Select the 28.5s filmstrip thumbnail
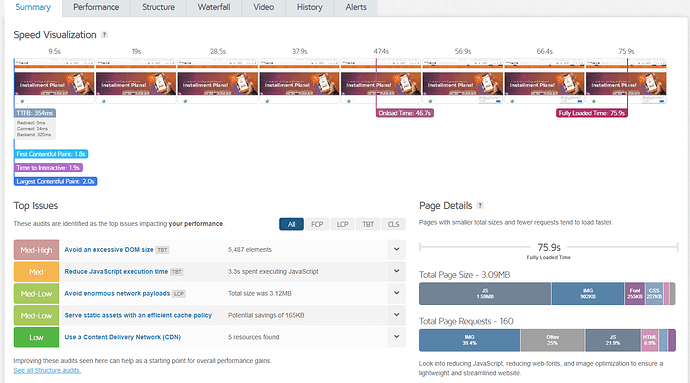690x383 pixels. (217, 81)
